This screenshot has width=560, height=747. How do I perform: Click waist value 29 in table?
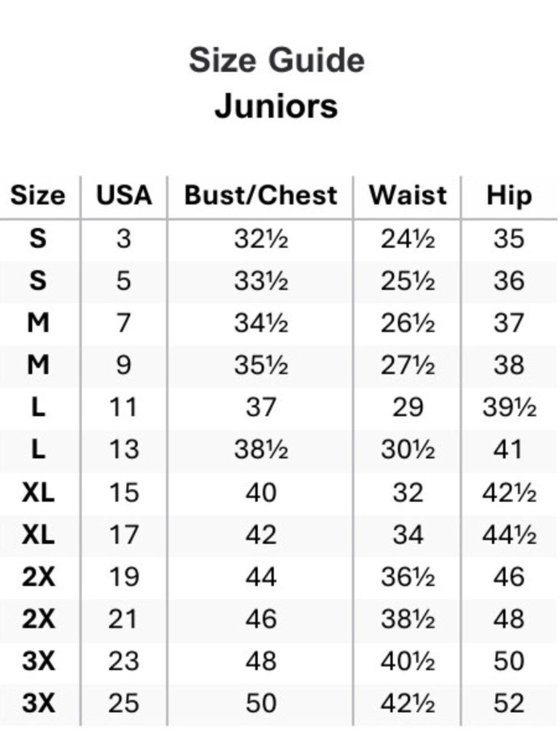tap(408, 407)
